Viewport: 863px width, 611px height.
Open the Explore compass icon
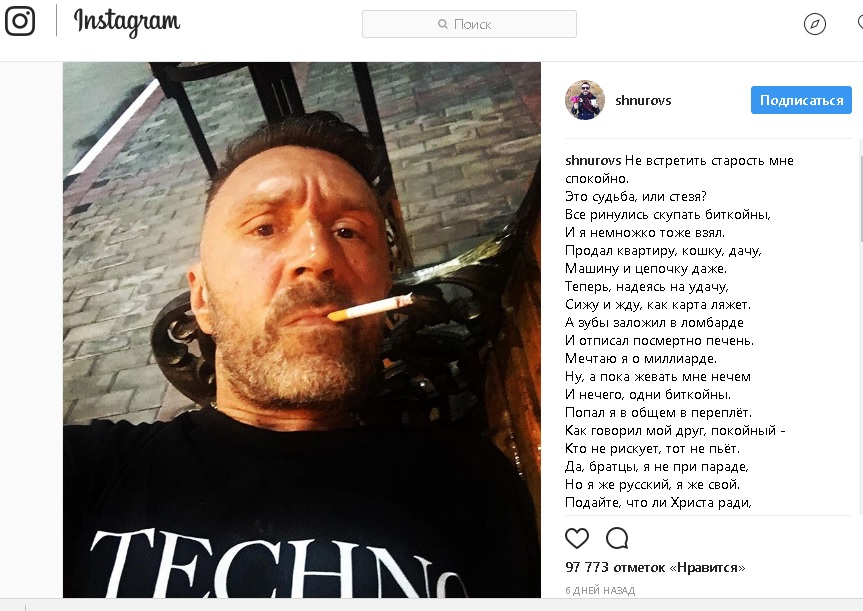click(x=815, y=24)
